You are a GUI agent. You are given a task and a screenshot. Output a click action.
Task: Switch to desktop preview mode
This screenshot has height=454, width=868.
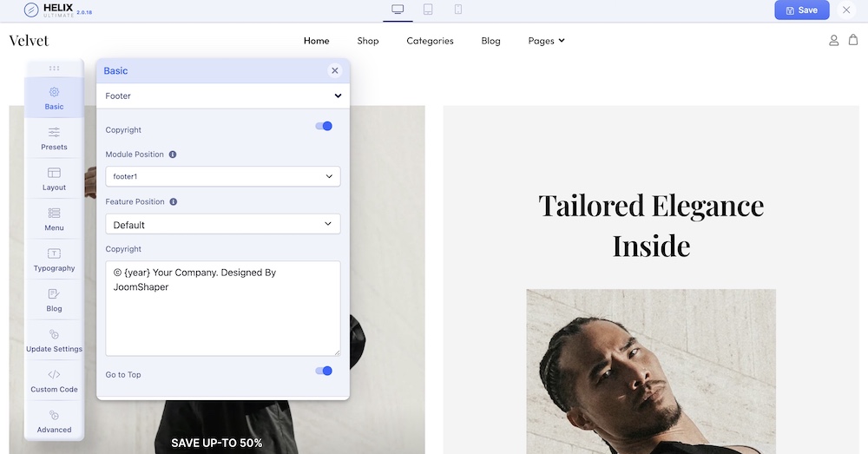pyautogui.click(x=398, y=10)
